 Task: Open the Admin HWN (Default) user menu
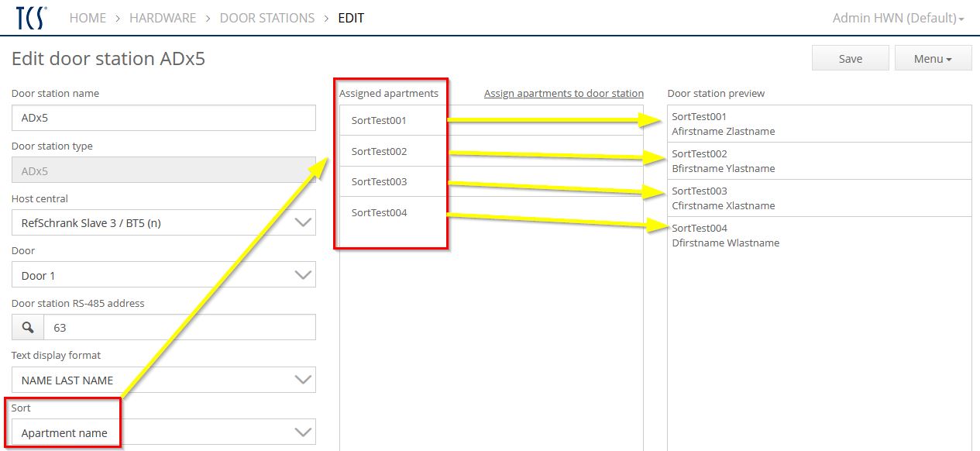(897, 18)
